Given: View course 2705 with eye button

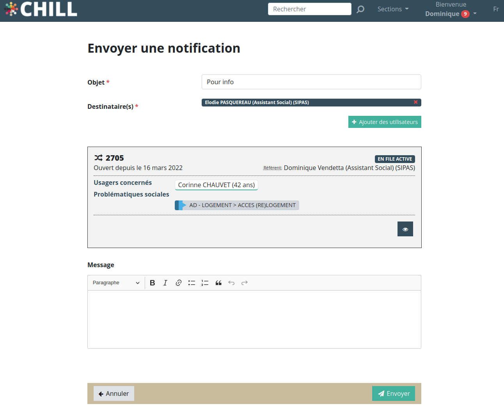Looking at the screenshot, I should click(x=405, y=229).
